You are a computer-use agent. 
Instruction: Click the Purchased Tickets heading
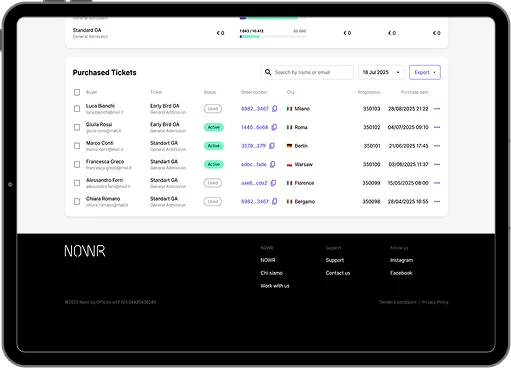[x=104, y=72]
